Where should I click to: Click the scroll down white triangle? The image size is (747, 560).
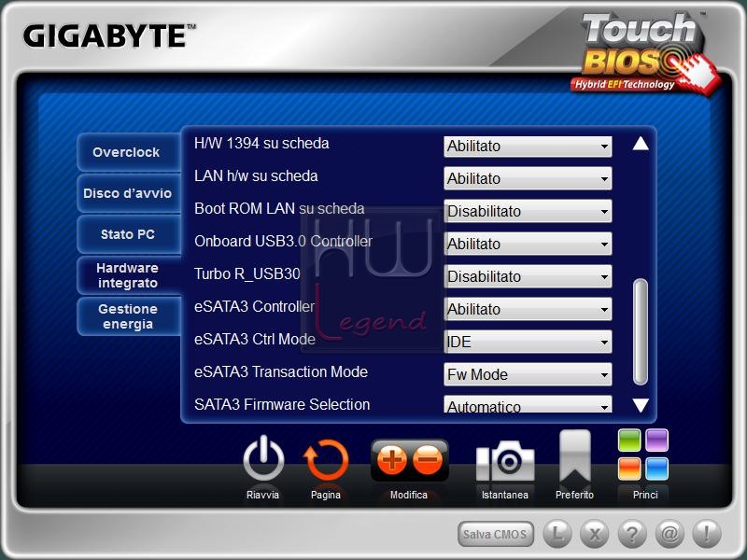(641, 405)
